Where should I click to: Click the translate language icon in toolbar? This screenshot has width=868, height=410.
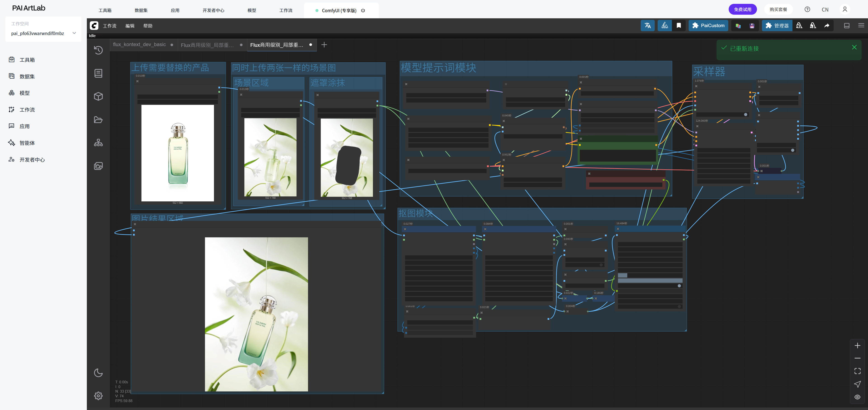click(x=647, y=26)
